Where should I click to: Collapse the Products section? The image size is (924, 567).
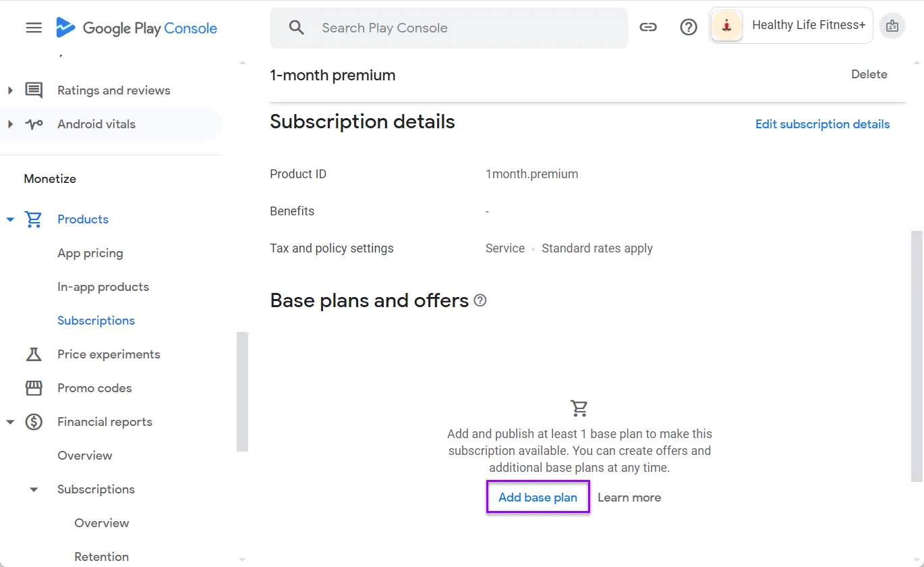10,219
